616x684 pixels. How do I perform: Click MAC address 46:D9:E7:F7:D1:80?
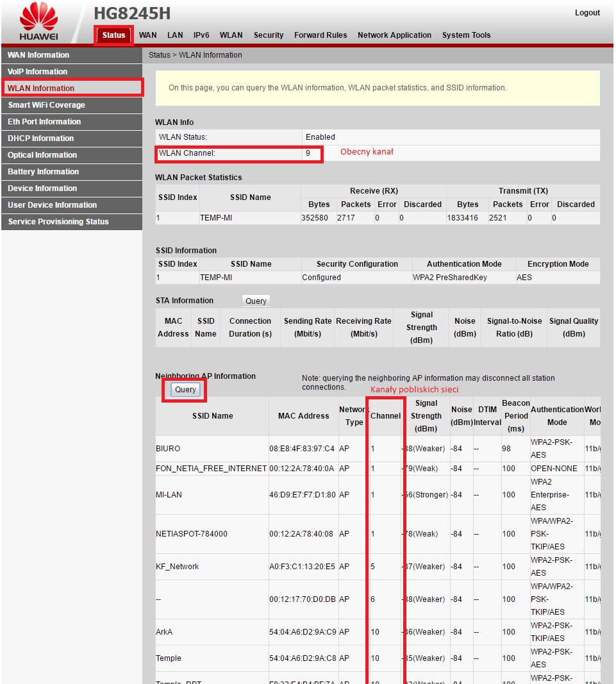[303, 495]
